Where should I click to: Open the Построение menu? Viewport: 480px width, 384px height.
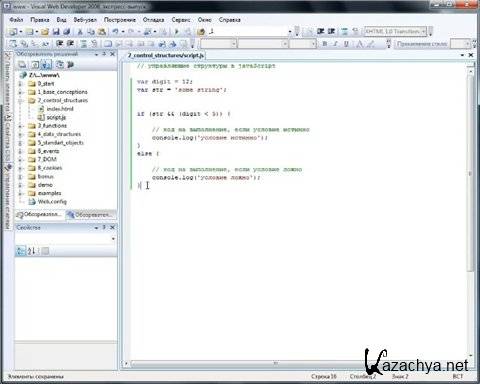120,20
